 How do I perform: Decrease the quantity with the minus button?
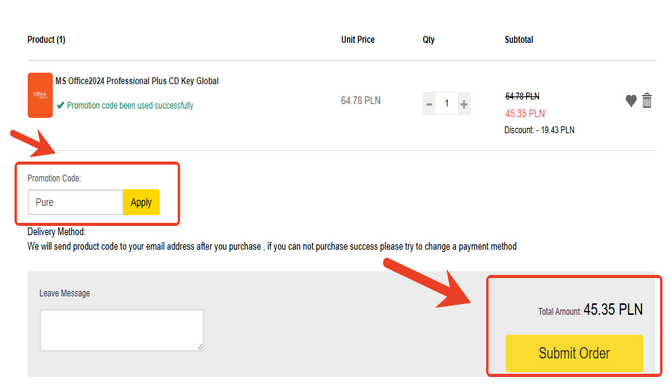click(x=429, y=103)
